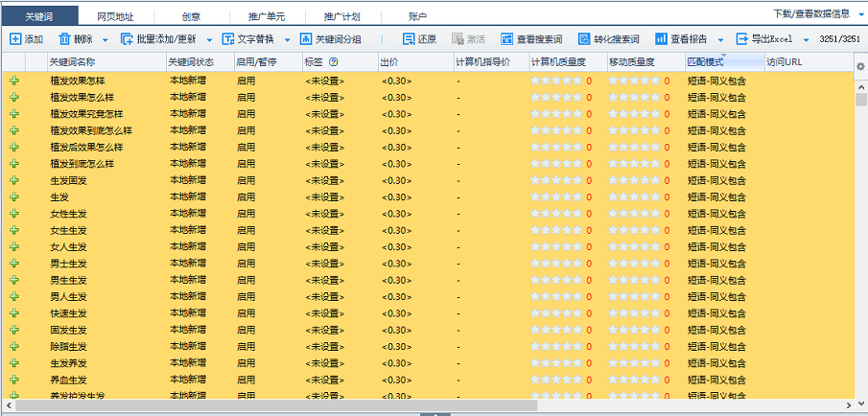Click green plus icon for 固发生发 row
This screenshot has width=868, height=416.
click(x=14, y=330)
